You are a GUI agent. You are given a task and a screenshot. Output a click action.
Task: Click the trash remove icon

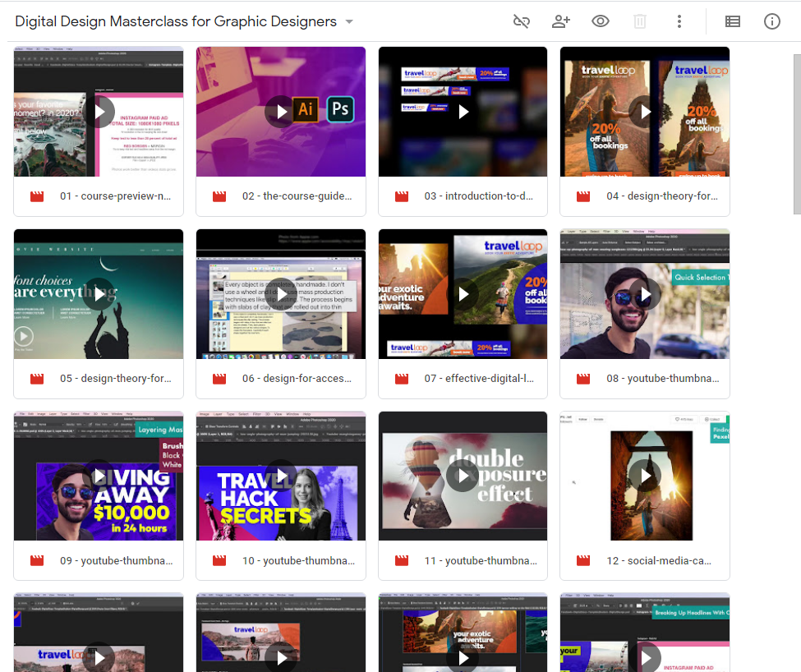(x=640, y=21)
